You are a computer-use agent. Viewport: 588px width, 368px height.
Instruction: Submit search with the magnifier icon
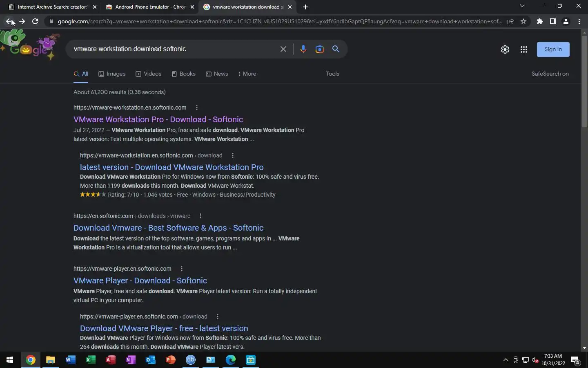tap(336, 49)
